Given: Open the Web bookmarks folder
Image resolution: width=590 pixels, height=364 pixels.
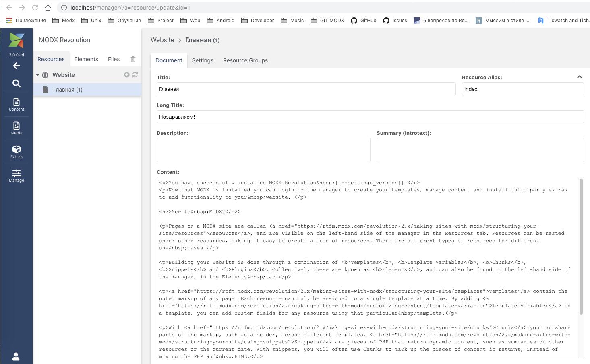Looking at the screenshot, I should pos(190,20).
